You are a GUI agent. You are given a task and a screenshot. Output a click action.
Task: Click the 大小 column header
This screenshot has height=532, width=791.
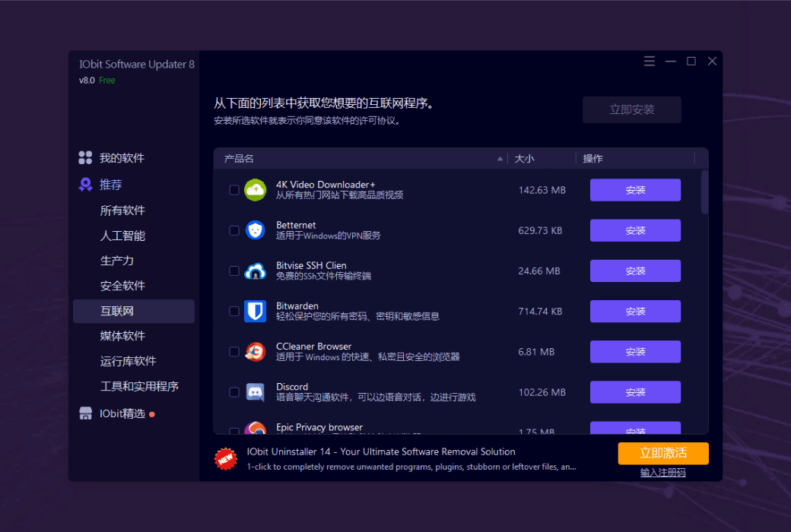point(524,158)
